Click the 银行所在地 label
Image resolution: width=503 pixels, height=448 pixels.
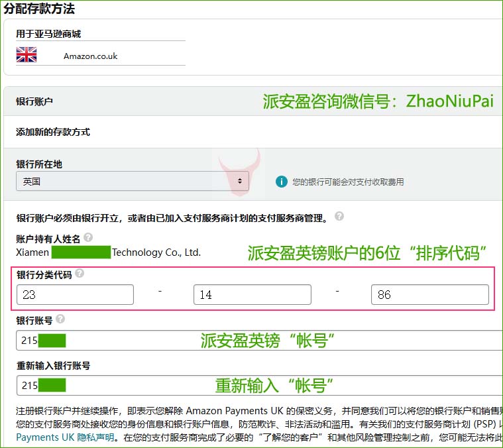click(x=39, y=164)
